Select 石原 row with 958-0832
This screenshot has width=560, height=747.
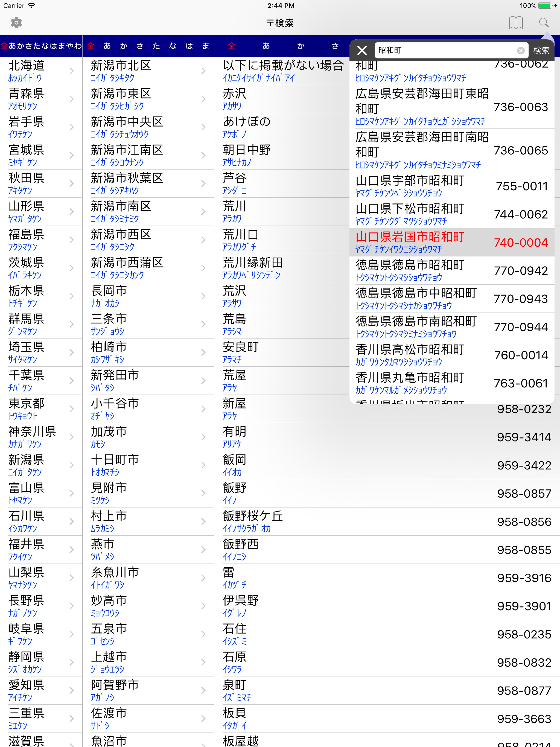(387, 662)
